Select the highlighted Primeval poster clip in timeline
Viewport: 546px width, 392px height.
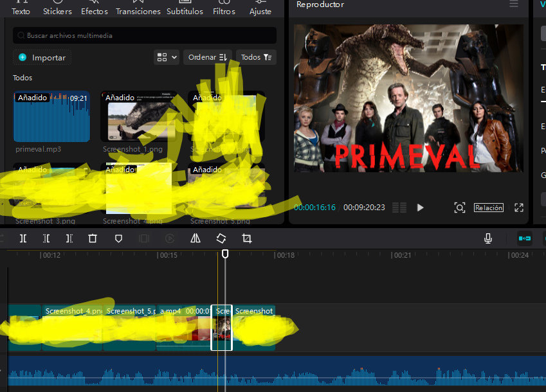click(x=222, y=328)
